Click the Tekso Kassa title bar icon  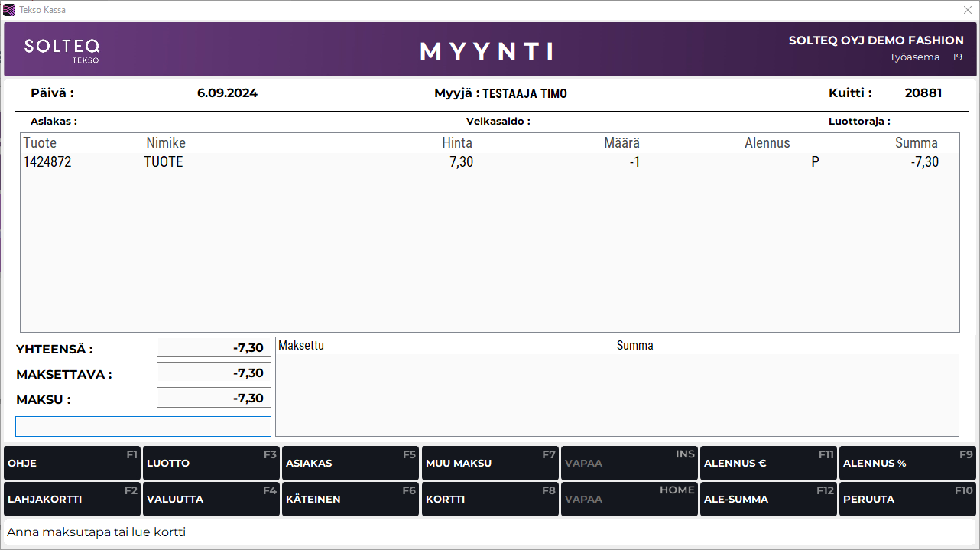coord(9,10)
